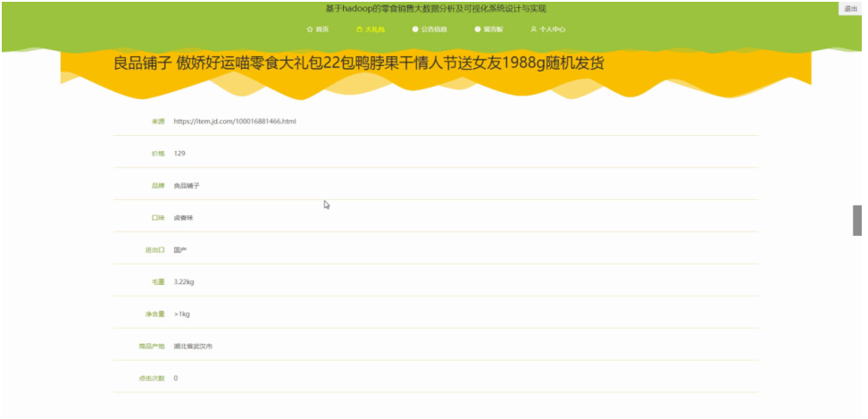Click the brand value 良品铺子 in 品牌 row

187,186
